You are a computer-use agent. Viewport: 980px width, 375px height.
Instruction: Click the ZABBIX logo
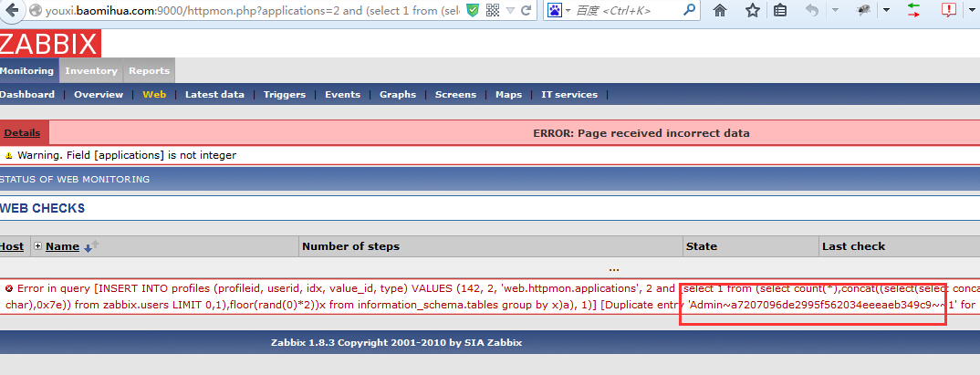point(50,45)
